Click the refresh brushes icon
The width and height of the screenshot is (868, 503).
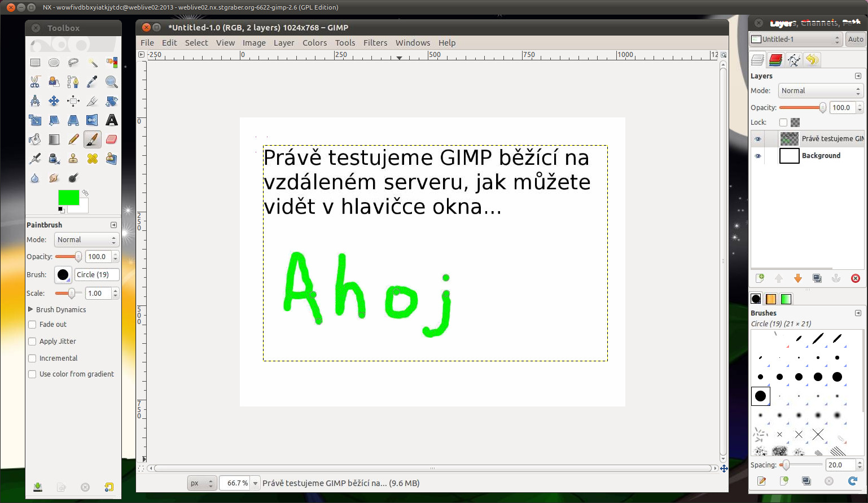tap(853, 480)
